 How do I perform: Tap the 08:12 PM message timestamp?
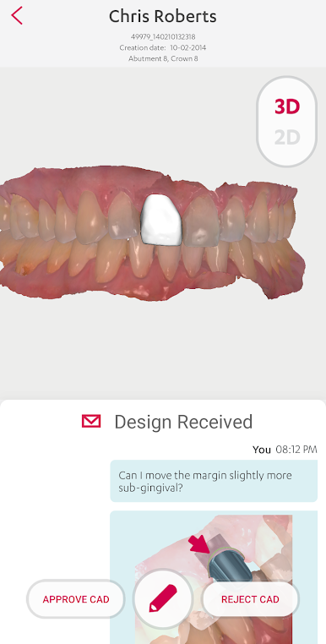tap(296, 450)
